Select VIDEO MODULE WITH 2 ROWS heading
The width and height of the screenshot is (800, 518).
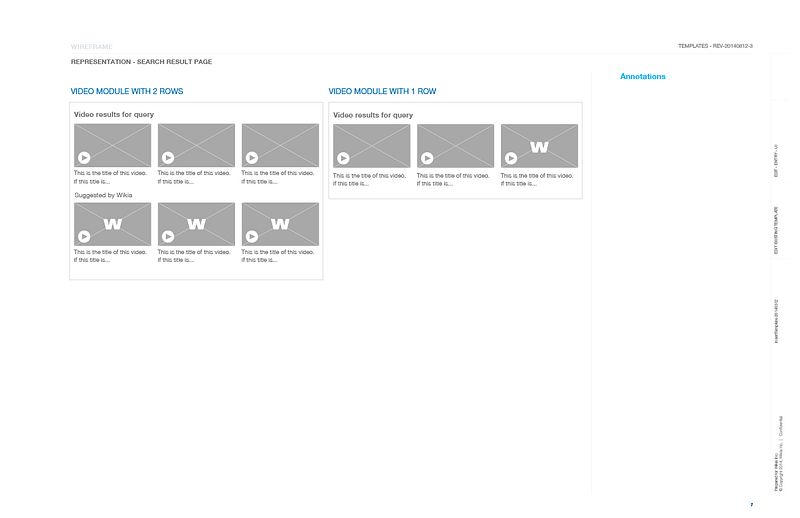click(127, 91)
